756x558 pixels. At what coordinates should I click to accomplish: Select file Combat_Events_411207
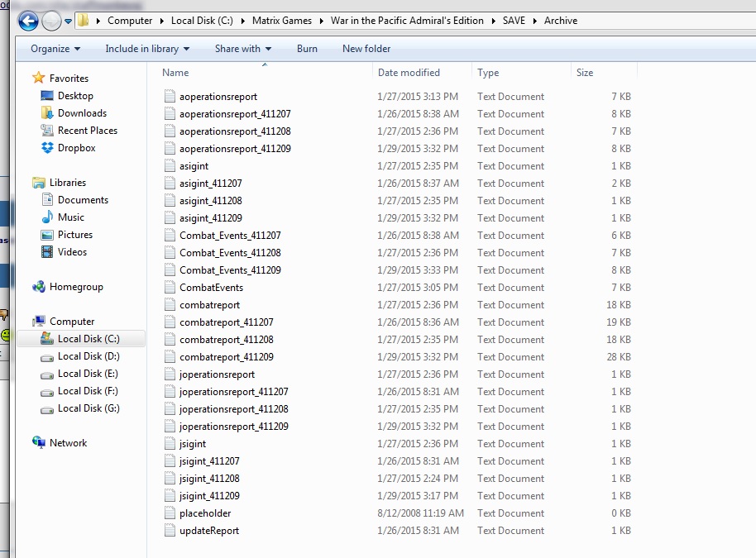230,235
